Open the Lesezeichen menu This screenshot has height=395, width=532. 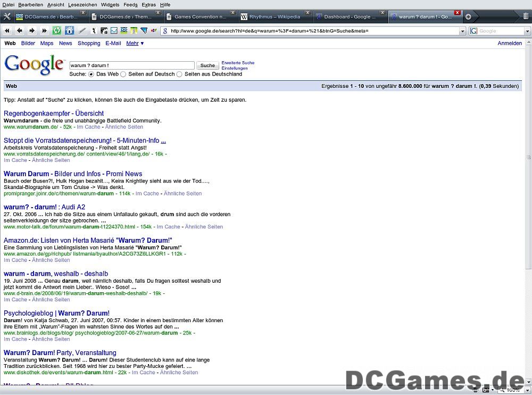[x=82, y=5]
